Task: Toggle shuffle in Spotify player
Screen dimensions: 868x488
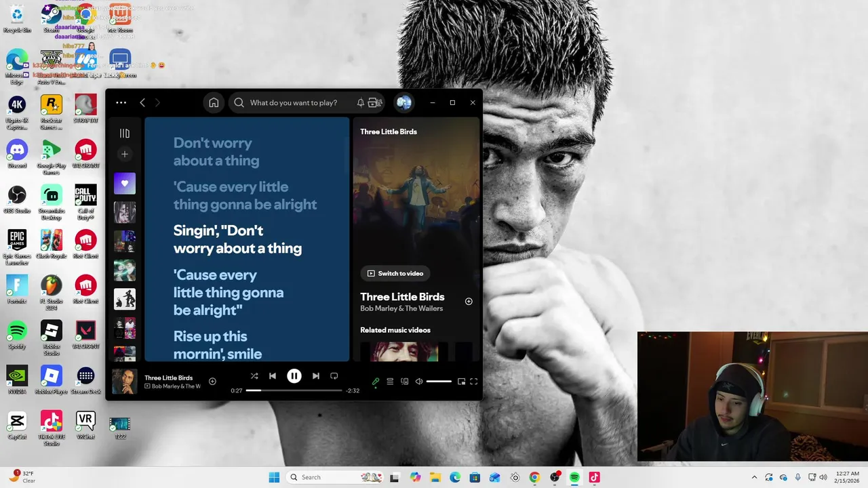Action: (x=254, y=376)
